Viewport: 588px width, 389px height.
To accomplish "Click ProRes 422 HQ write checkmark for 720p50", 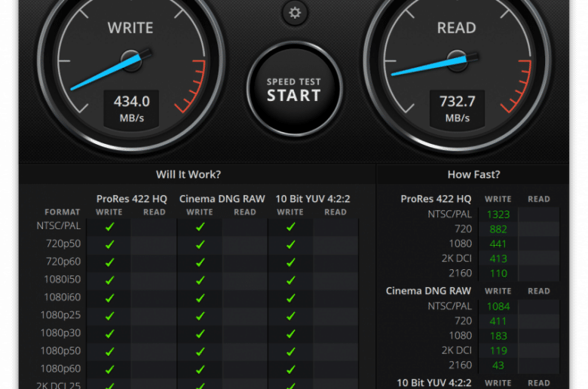I will click(109, 244).
